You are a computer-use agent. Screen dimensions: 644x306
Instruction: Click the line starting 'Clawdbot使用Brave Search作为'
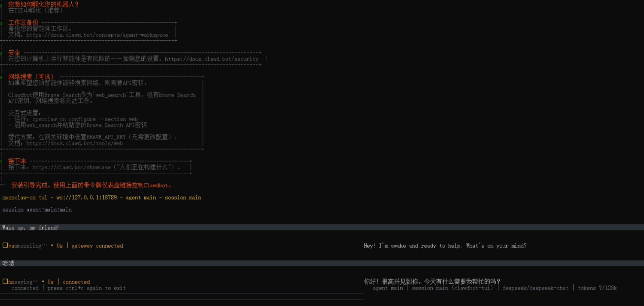(x=102, y=95)
